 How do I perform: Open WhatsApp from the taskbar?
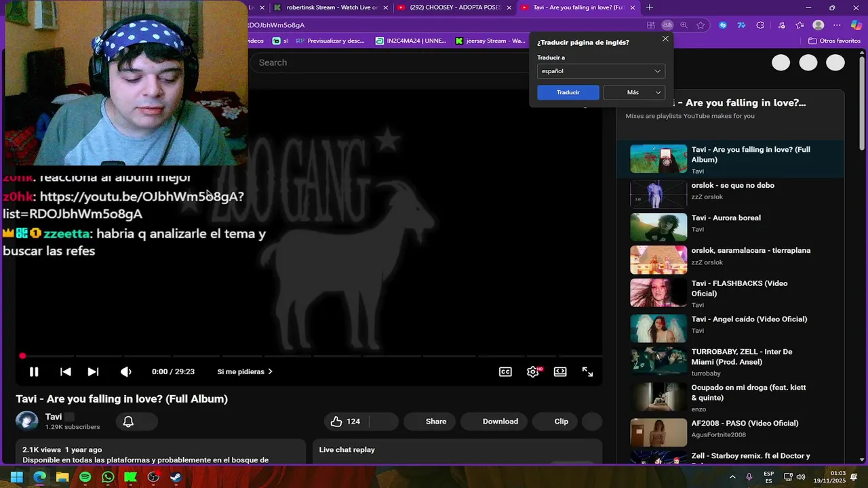(x=108, y=477)
